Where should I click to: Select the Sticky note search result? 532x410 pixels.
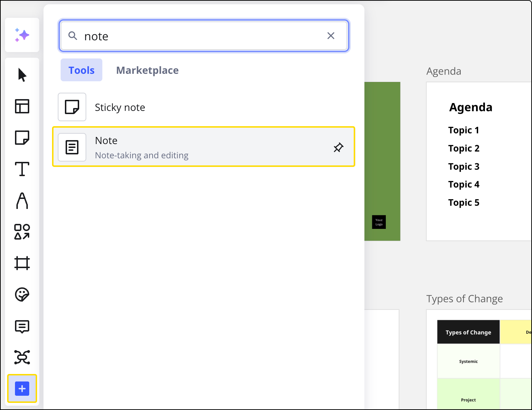(x=120, y=107)
